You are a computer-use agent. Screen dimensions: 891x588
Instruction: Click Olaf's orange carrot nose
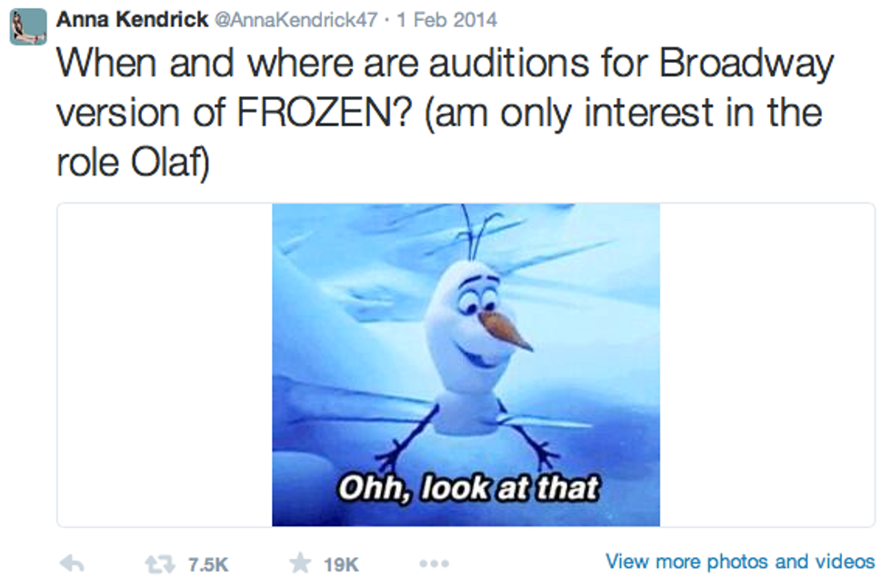(x=506, y=331)
